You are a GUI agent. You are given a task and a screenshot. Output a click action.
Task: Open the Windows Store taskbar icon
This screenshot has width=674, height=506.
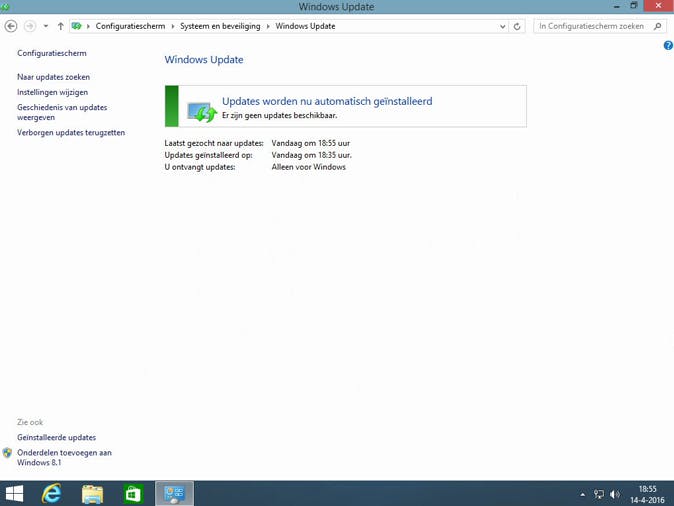pyautogui.click(x=133, y=494)
